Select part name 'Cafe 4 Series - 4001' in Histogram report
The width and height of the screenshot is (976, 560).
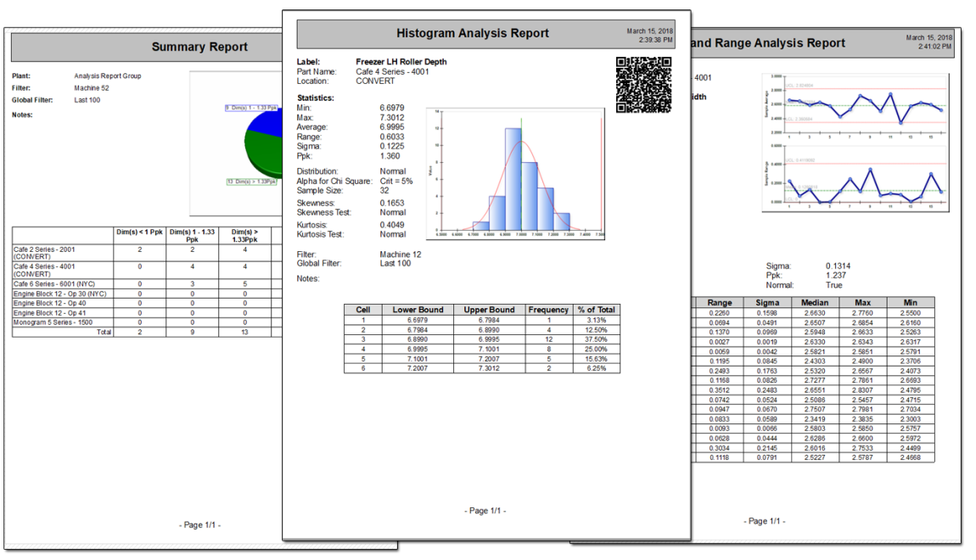[x=392, y=71]
